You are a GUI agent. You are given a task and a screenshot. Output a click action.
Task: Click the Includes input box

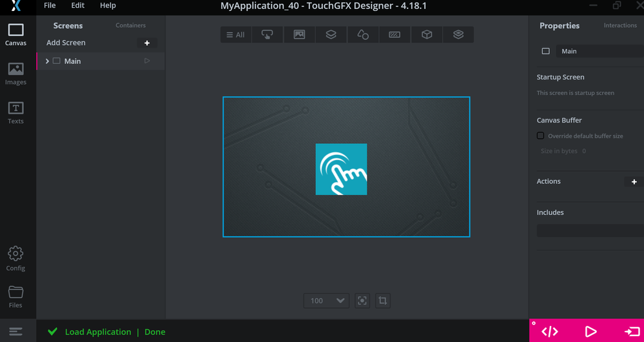(590, 230)
